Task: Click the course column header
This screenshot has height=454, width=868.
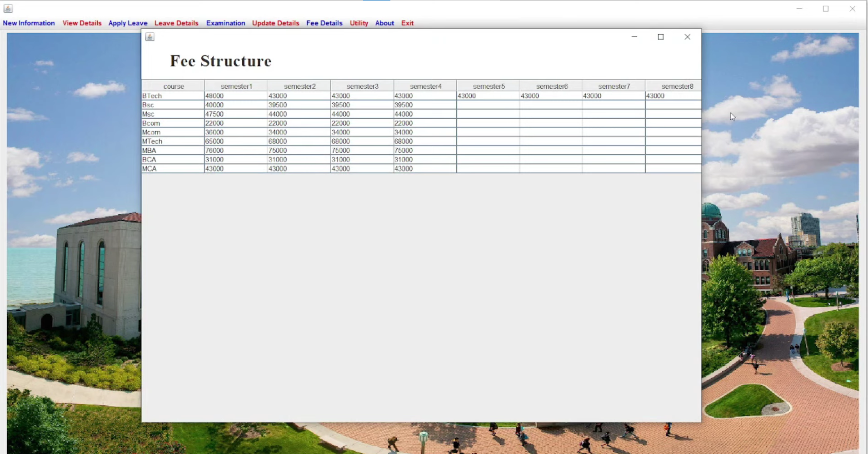Action: click(x=173, y=86)
